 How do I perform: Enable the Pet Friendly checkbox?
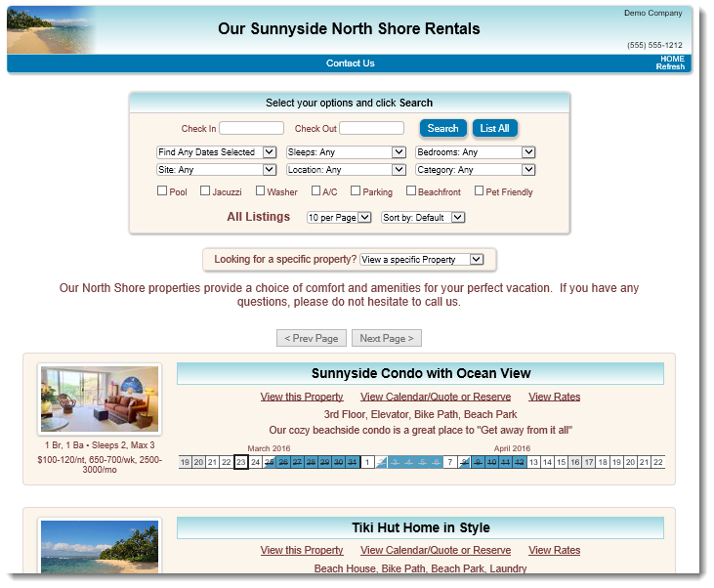tap(479, 190)
